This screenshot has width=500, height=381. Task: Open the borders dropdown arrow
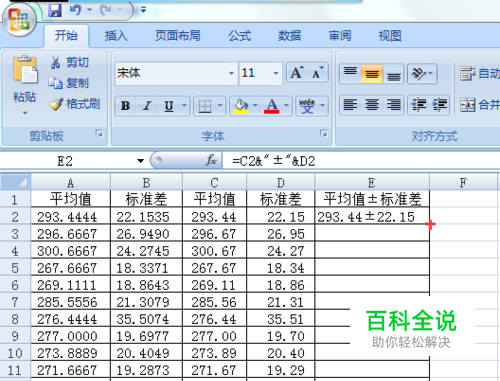tap(220, 106)
